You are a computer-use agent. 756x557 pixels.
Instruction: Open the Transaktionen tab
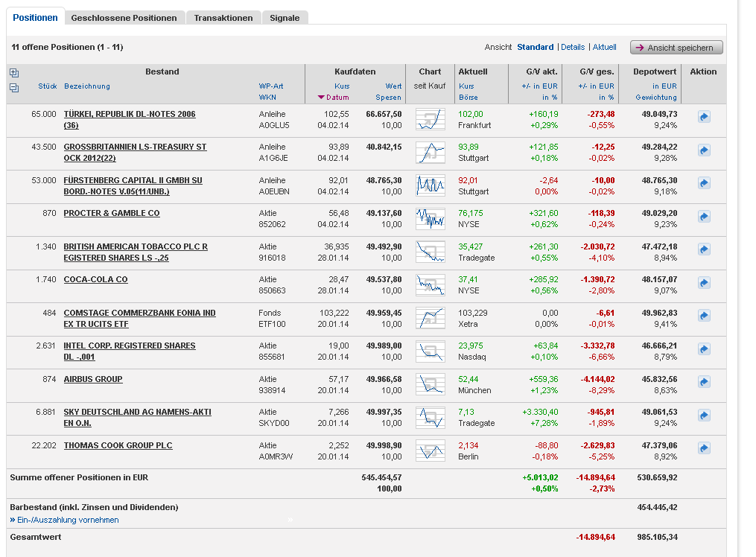tap(223, 18)
